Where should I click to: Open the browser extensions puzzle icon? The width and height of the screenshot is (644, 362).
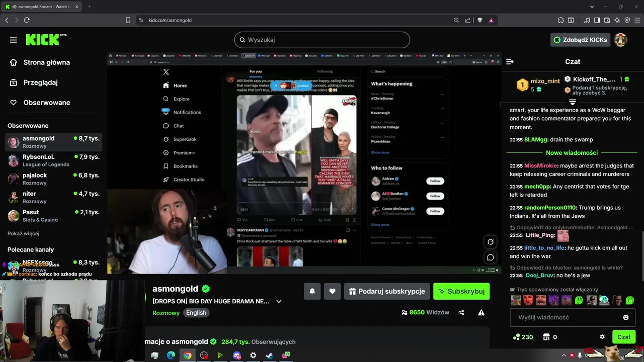pos(561,20)
